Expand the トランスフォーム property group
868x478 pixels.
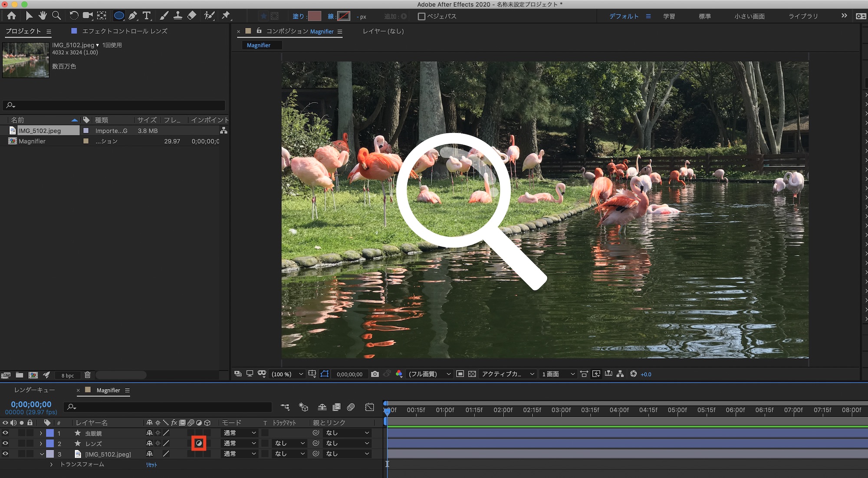(51, 465)
